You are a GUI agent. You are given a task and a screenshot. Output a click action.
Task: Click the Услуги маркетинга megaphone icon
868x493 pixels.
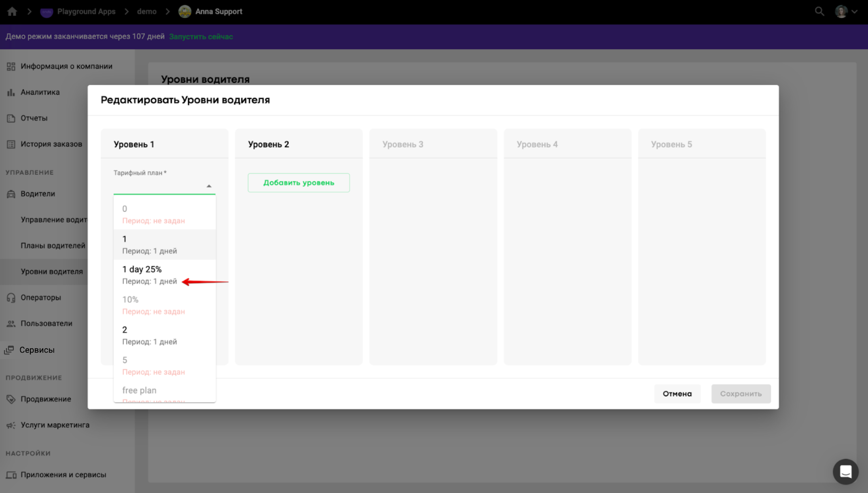[11, 425]
